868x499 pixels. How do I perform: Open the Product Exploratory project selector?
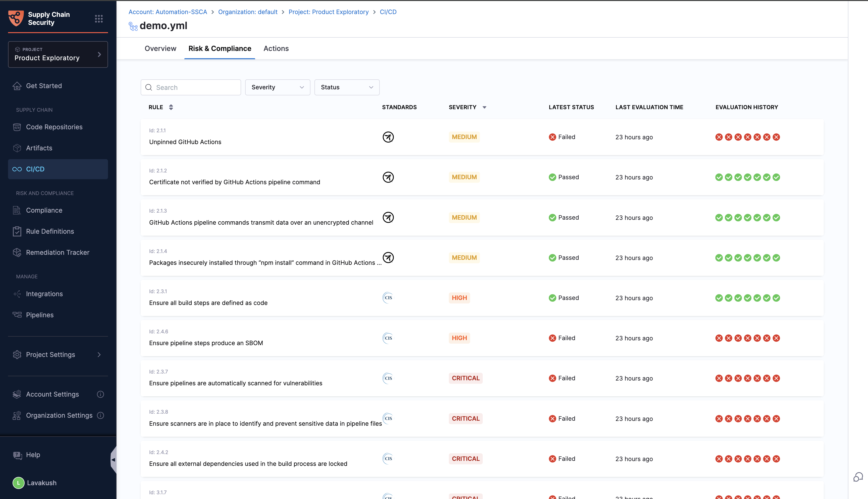[58, 54]
